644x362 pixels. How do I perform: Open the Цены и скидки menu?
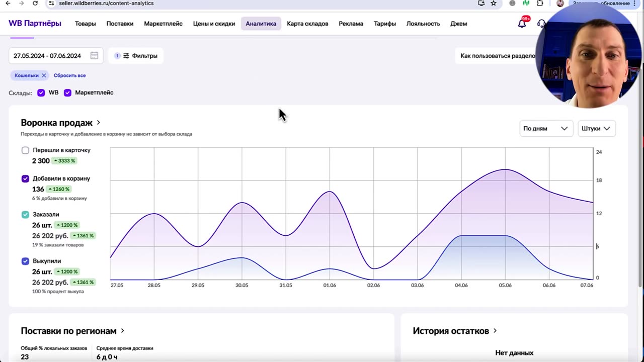point(214,24)
